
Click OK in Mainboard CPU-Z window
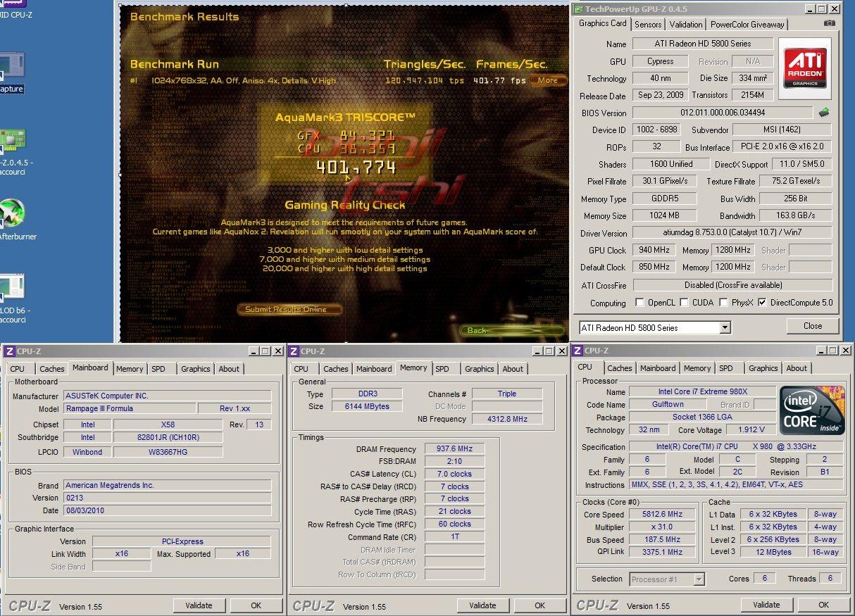[256, 605]
